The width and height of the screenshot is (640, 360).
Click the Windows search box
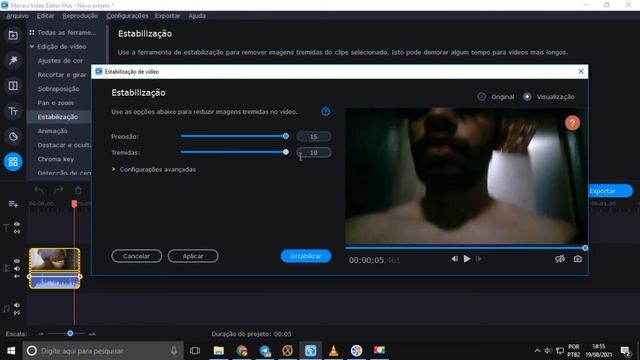pos(103,351)
